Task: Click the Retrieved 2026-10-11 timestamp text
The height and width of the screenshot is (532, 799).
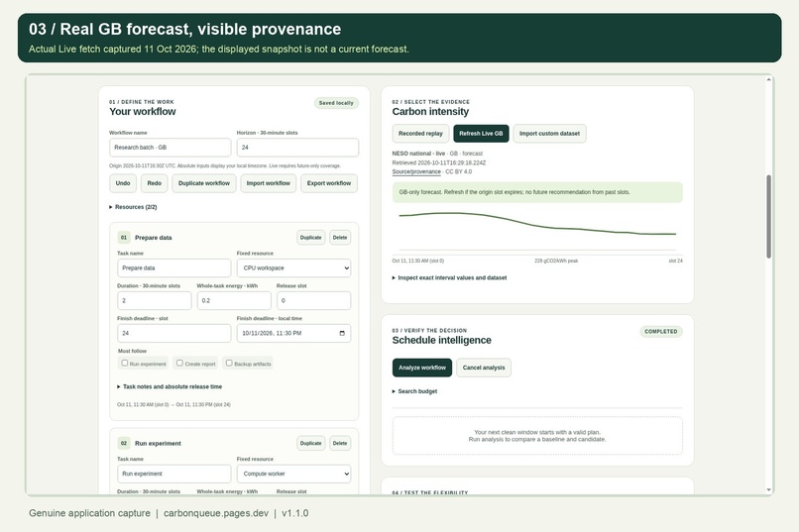Action: coord(439,162)
